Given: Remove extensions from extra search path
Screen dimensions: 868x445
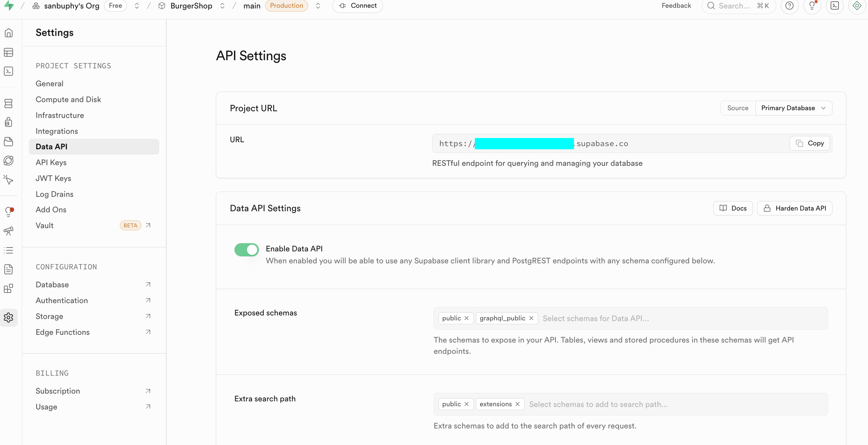Looking at the screenshot, I should 517,404.
